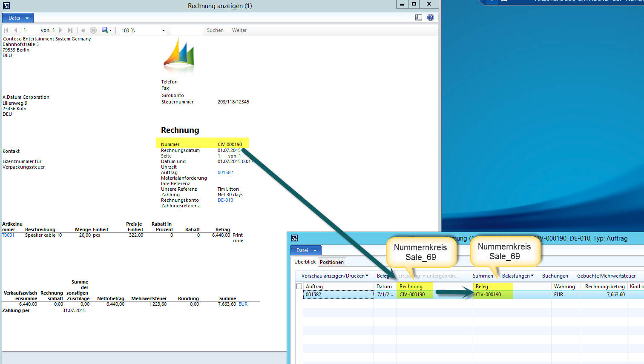
Task: Click into the report search field
Action: coord(187,31)
